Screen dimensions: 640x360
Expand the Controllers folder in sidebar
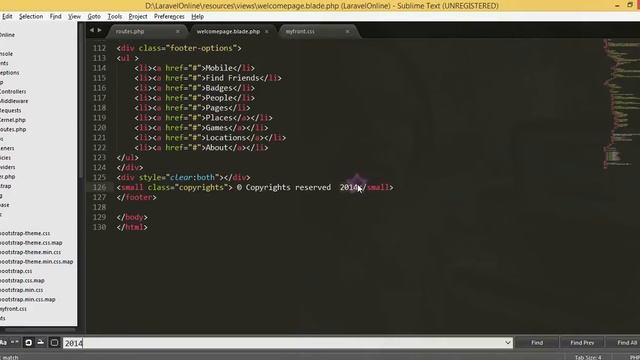(x=13, y=91)
